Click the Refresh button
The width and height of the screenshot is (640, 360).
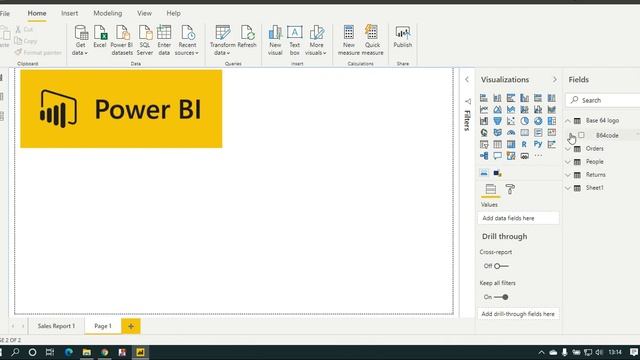tap(247, 37)
